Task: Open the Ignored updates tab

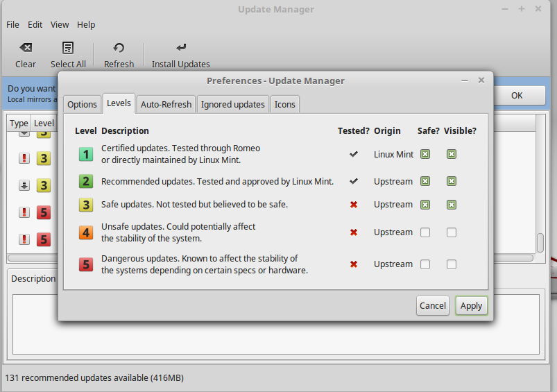Action: pyautogui.click(x=232, y=104)
